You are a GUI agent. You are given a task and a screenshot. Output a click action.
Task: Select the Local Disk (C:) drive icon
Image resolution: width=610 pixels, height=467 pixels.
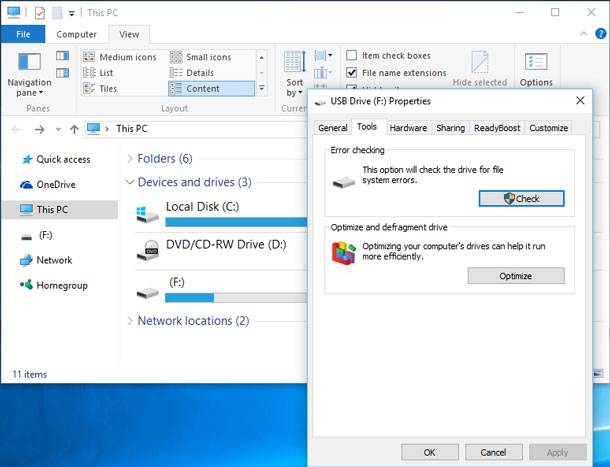[x=148, y=215]
